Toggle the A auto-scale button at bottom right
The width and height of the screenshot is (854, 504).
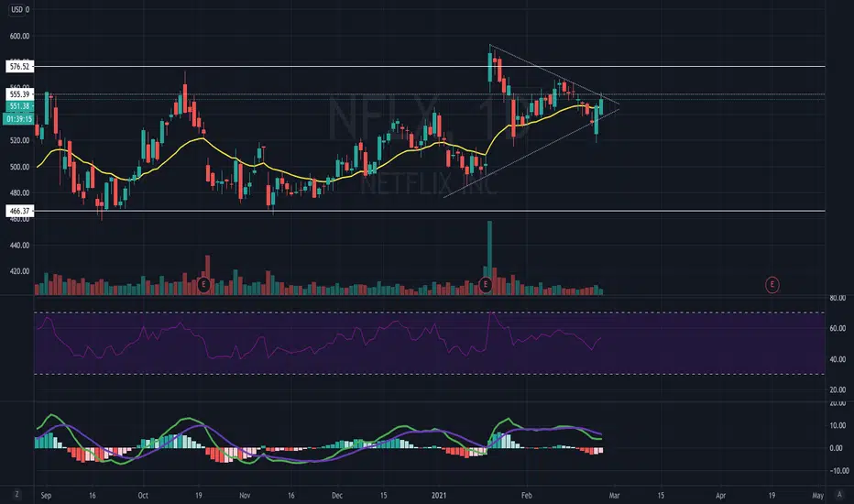pos(839,494)
